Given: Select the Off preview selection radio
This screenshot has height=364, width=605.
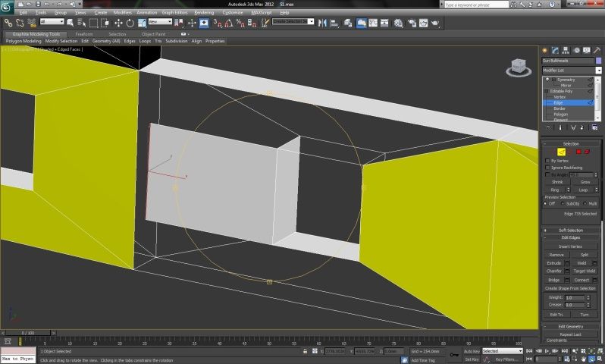Looking at the screenshot, I should tap(546, 203).
